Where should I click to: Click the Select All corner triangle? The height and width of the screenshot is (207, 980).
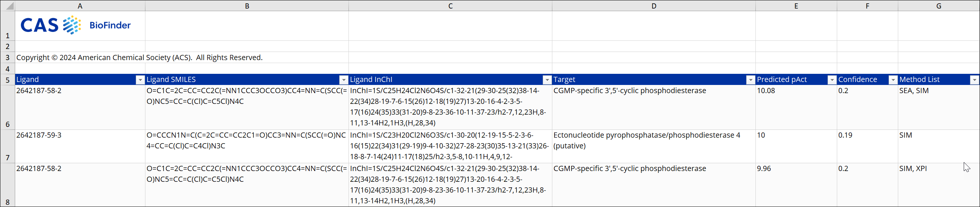(9, 6)
